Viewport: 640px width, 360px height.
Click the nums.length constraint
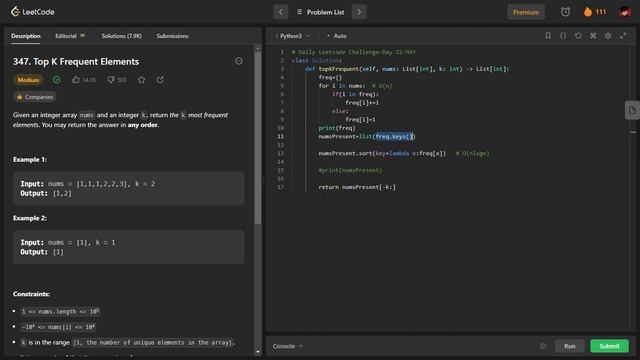pos(60,312)
